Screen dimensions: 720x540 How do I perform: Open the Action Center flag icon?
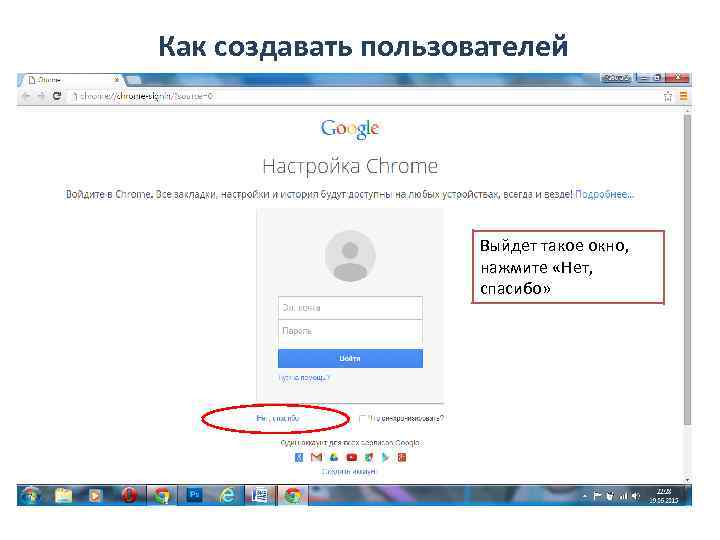click(597, 496)
